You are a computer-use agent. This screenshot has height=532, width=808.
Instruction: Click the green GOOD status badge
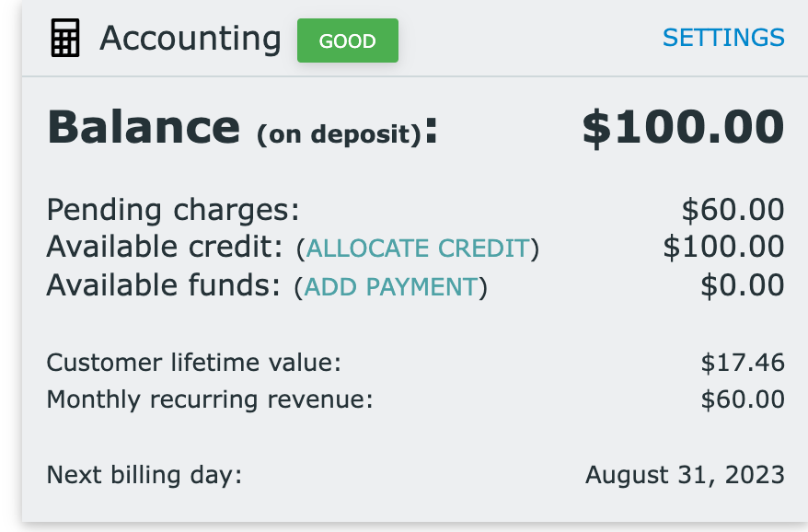pyautogui.click(x=347, y=40)
